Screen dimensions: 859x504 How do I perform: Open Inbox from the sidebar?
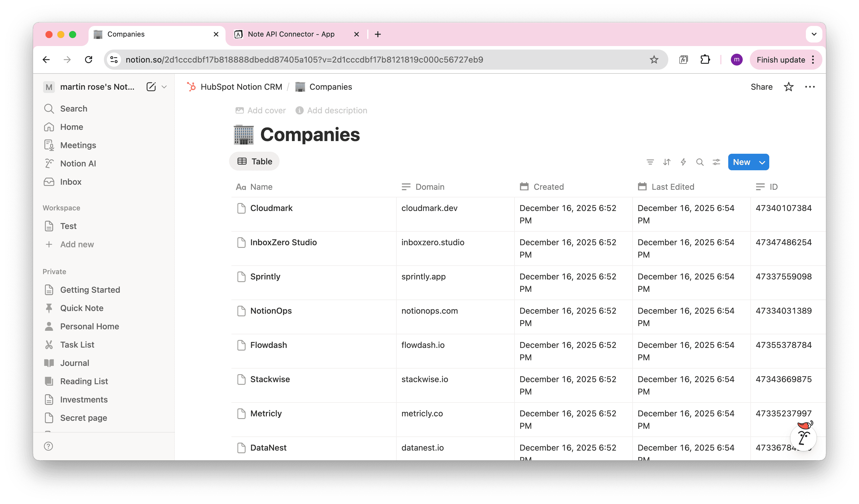point(71,182)
